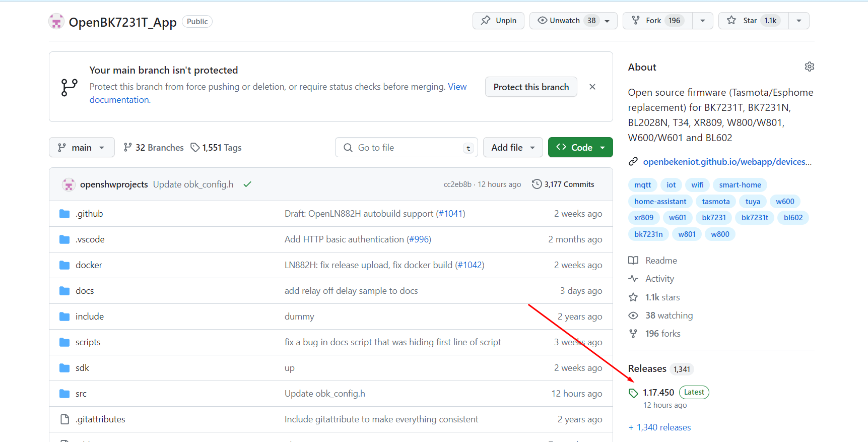Click the include folder icon
The width and height of the screenshot is (868, 442).
pyautogui.click(x=64, y=317)
